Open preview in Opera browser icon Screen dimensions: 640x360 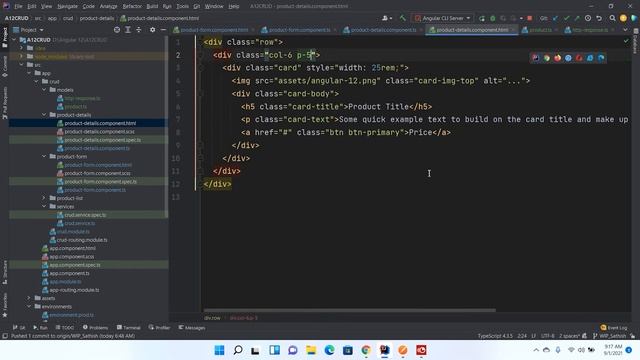[x=579, y=58]
